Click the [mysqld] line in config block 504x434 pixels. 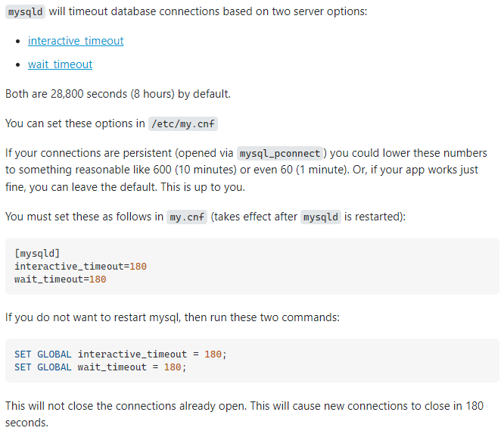click(x=37, y=253)
